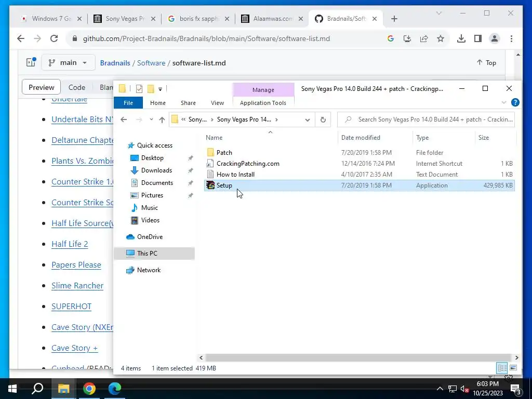The height and width of the screenshot is (399, 532).
Task: Switch to details view layout
Action: pos(502,368)
